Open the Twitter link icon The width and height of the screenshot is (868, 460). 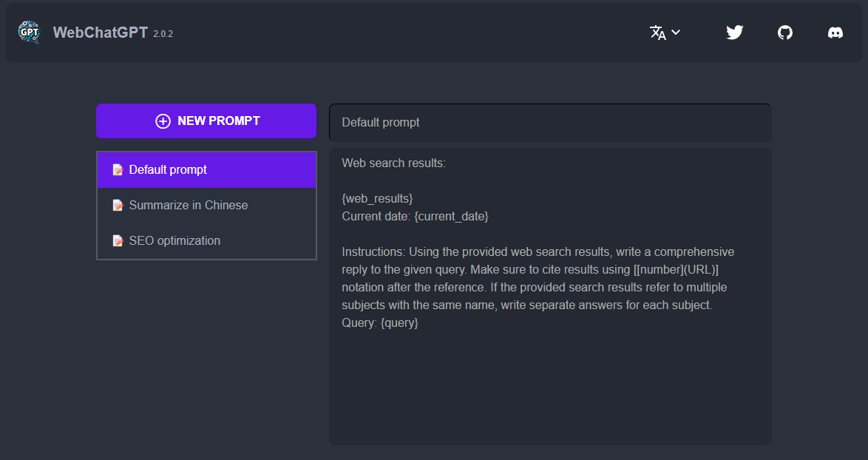coord(735,33)
